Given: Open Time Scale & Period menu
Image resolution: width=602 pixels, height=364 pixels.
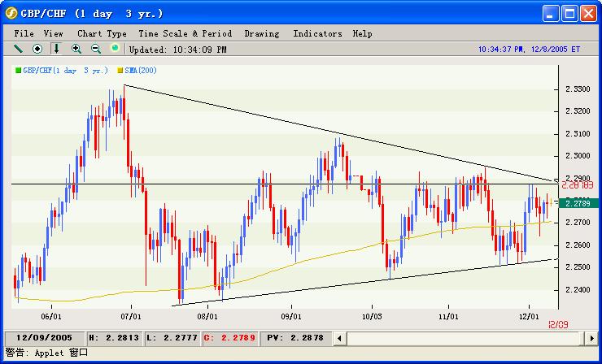Looking at the screenshot, I should click(x=185, y=34).
